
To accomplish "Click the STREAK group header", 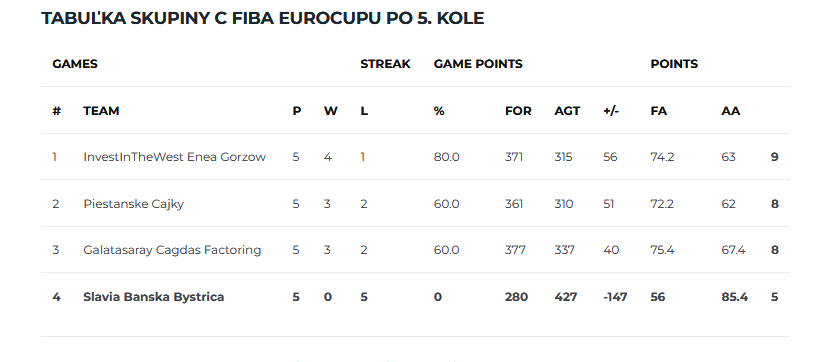I will (385, 64).
